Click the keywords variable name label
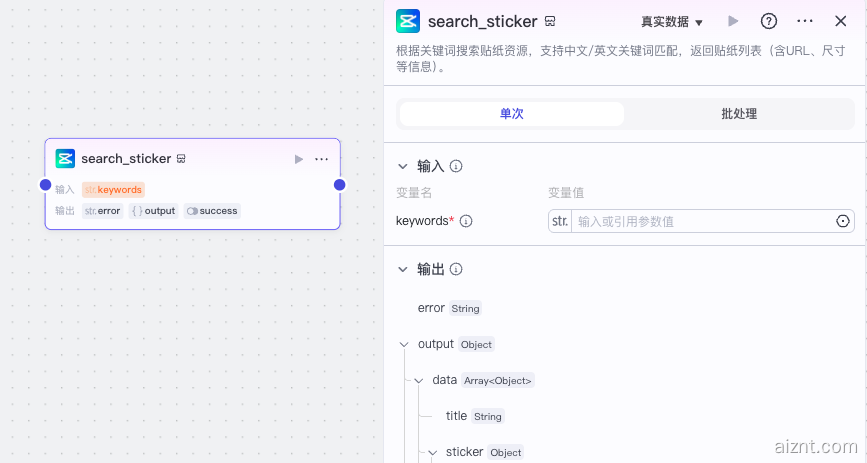The width and height of the screenshot is (867, 463). [x=422, y=221]
